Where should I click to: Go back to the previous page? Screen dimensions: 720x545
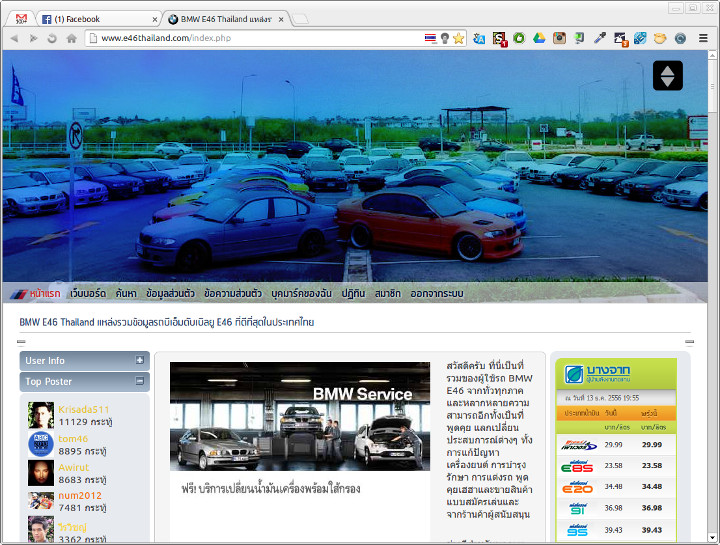[x=14, y=38]
